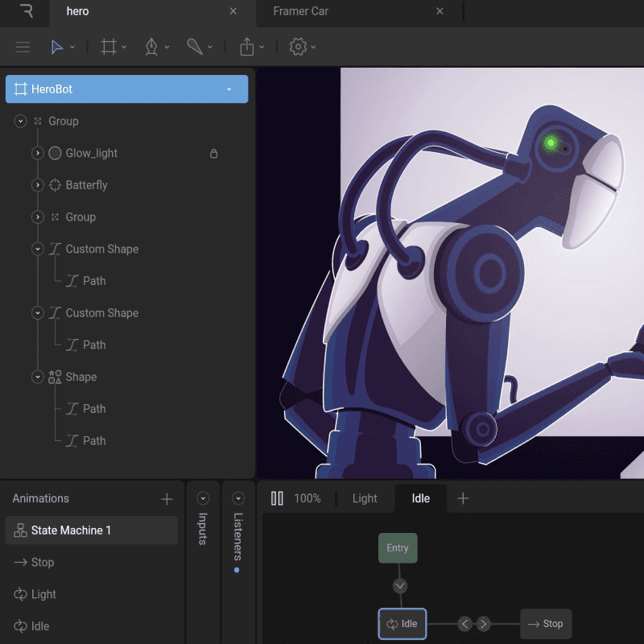Pick the Bone tool
644x644 pixels.
tap(195, 47)
